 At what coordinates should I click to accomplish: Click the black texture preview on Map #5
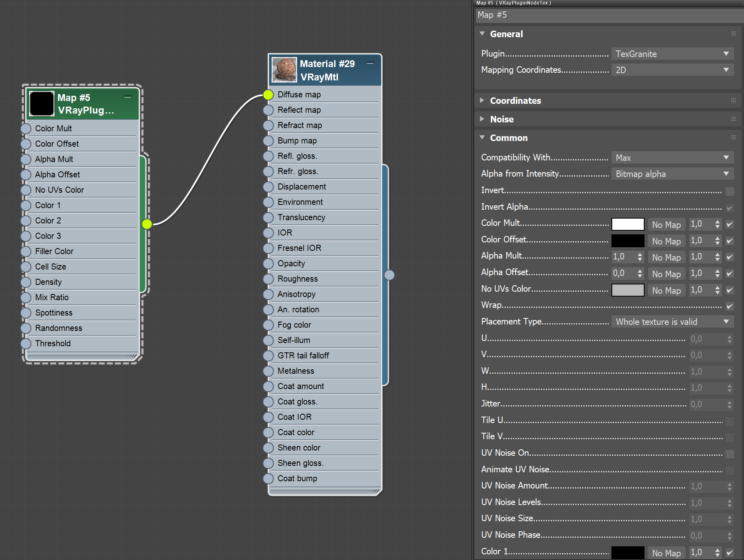tap(41, 103)
